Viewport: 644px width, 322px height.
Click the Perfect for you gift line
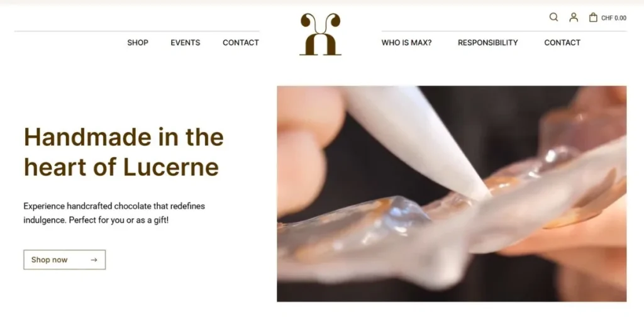(x=119, y=219)
